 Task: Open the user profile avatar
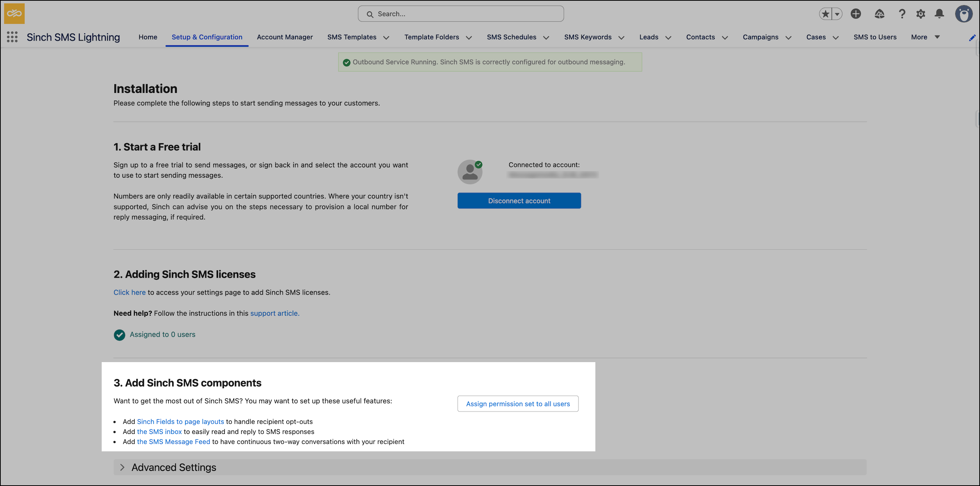tap(964, 14)
